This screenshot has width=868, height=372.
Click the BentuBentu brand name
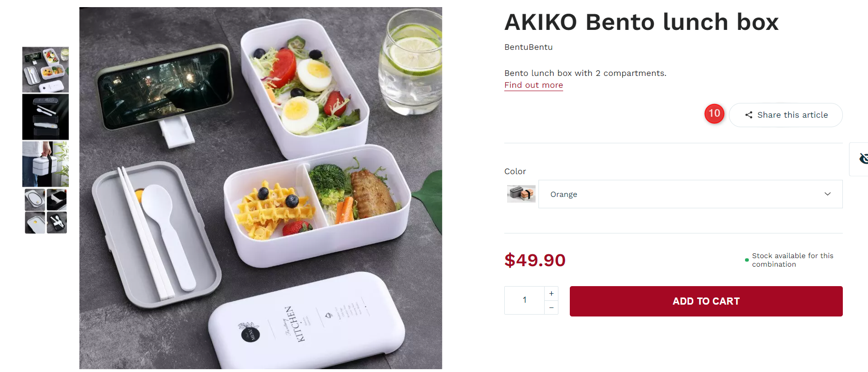[x=528, y=47]
